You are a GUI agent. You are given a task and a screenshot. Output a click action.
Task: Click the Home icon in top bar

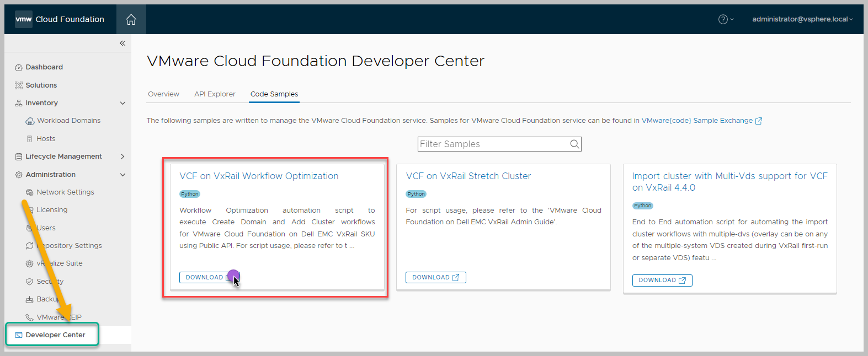(x=131, y=20)
